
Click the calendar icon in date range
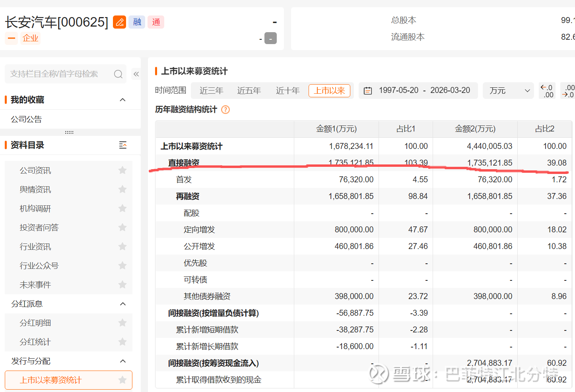click(368, 91)
